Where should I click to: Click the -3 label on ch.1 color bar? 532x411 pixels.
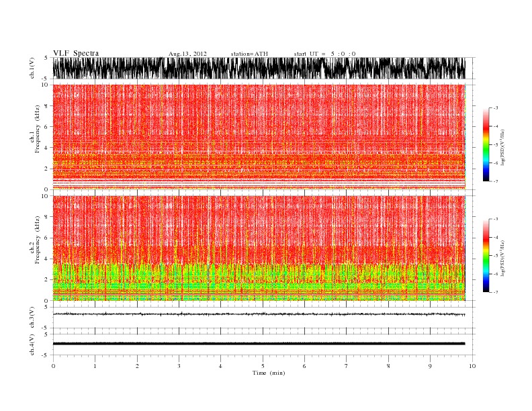click(x=495, y=108)
